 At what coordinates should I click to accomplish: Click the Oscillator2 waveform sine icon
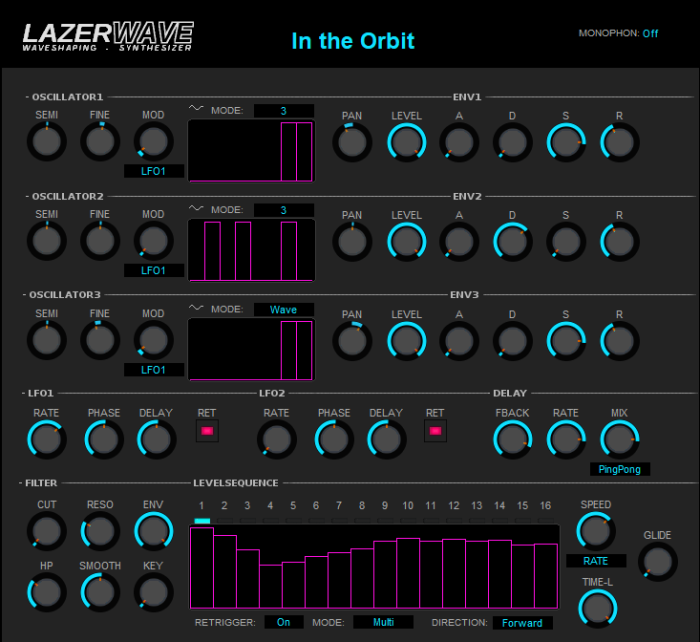pos(196,208)
